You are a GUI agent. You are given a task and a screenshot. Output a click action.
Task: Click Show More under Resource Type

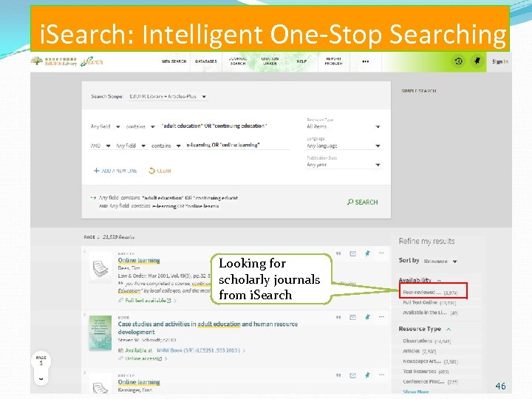pos(415,392)
